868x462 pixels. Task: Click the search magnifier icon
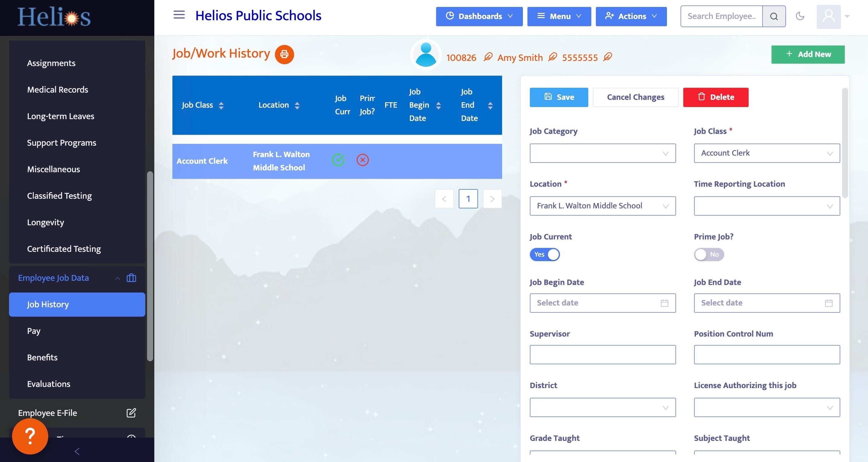pos(774,16)
